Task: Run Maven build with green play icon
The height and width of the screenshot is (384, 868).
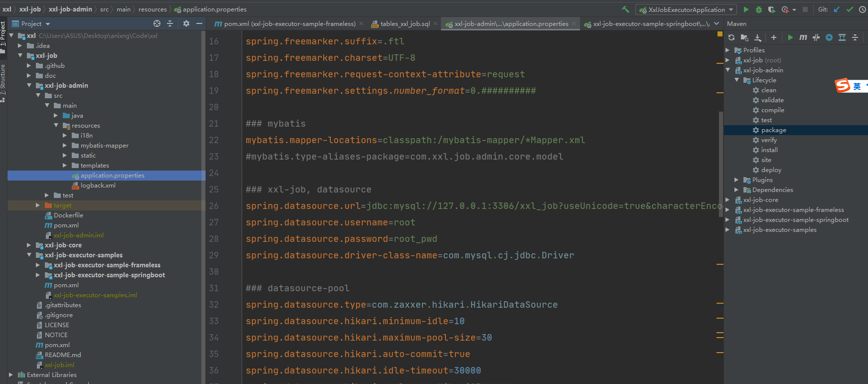Action: (790, 37)
